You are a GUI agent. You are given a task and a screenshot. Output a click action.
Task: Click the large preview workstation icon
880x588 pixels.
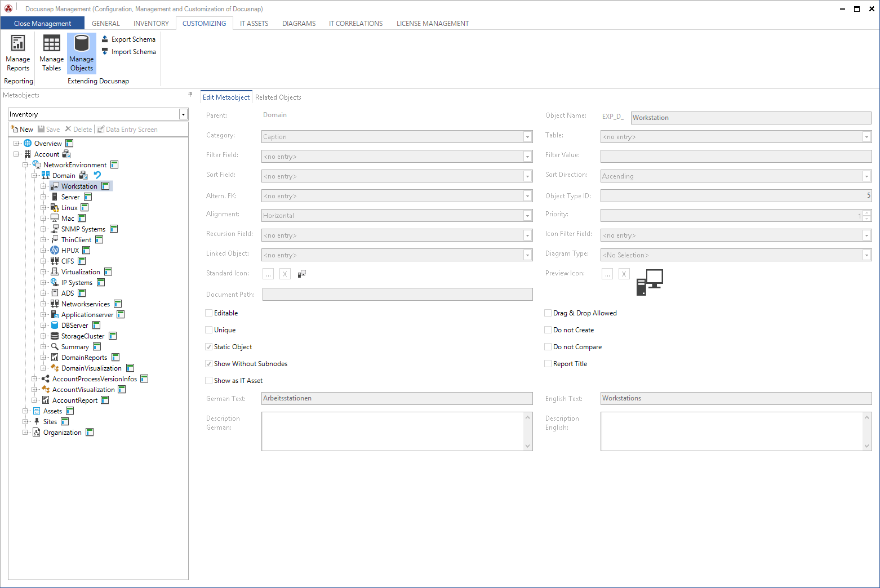tap(650, 282)
